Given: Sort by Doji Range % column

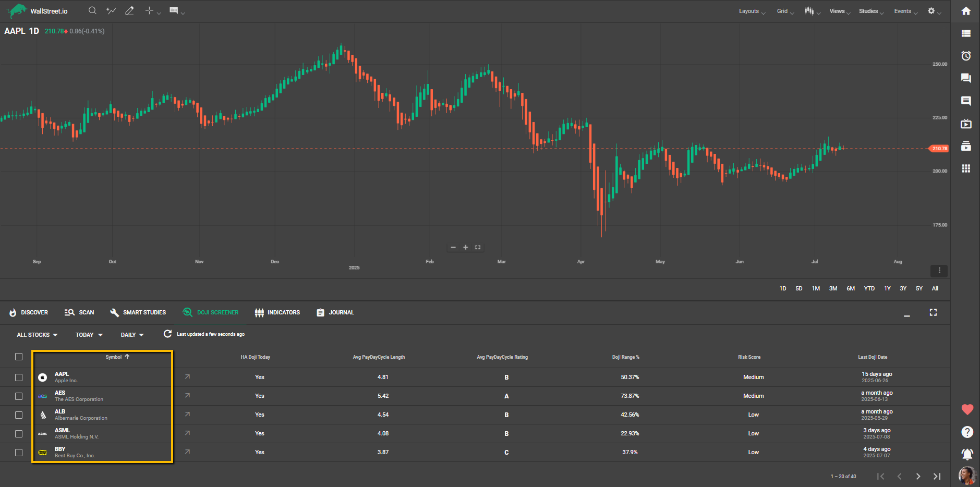Looking at the screenshot, I should point(625,357).
